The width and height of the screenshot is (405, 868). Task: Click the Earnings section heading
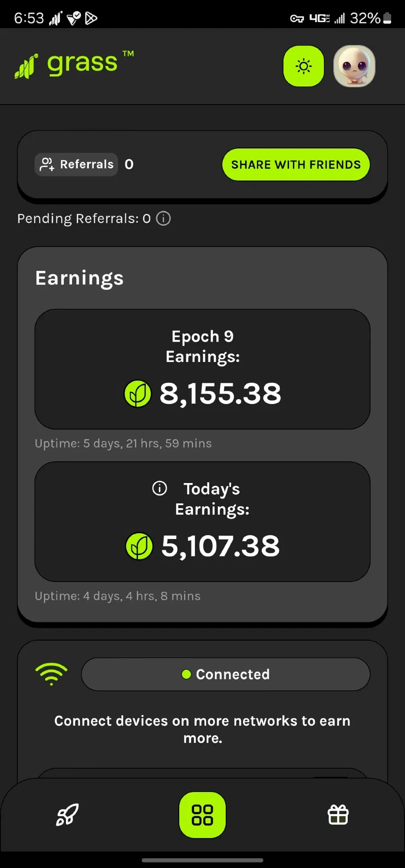pyautogui.click(x=79, y=278)
